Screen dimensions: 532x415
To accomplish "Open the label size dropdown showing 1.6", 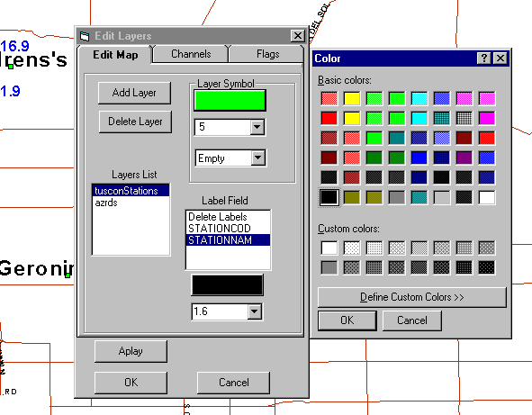I will pyautogui.click(x=255, y=311).
